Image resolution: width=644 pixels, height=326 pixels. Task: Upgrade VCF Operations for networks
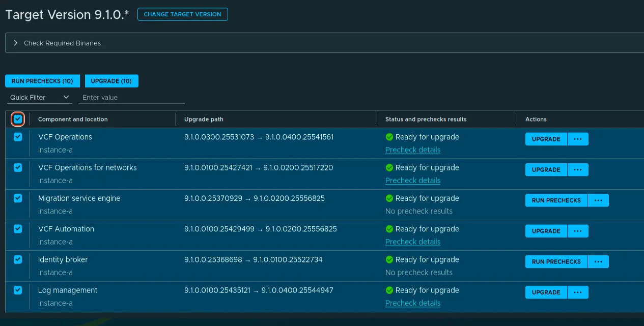[x=546, y=170]
